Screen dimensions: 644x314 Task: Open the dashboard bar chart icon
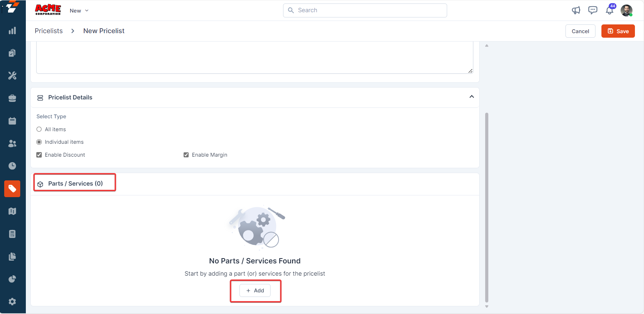click(x=12, y=31)
